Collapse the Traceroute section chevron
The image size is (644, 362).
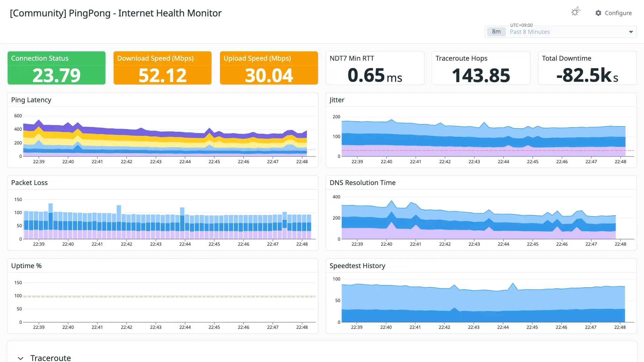click(20, 358)
